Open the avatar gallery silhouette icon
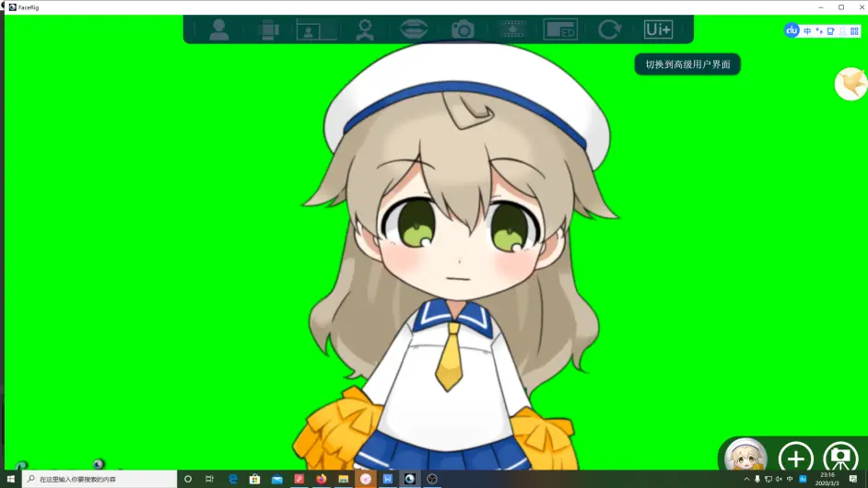This screenshot has height=488, width=868. click(x=219, y=29)
